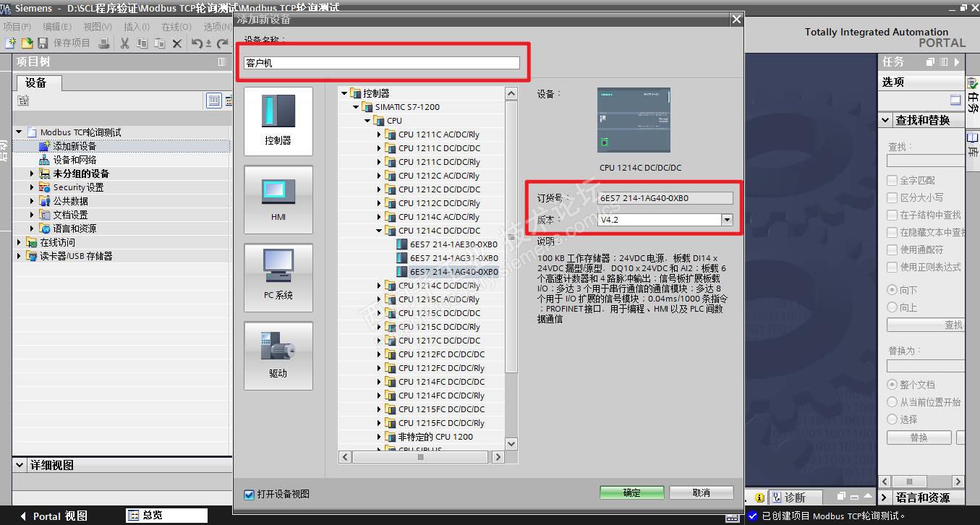980x525 pixels.
Task: Select the HMI device category icon
Action: click(278, 199)
